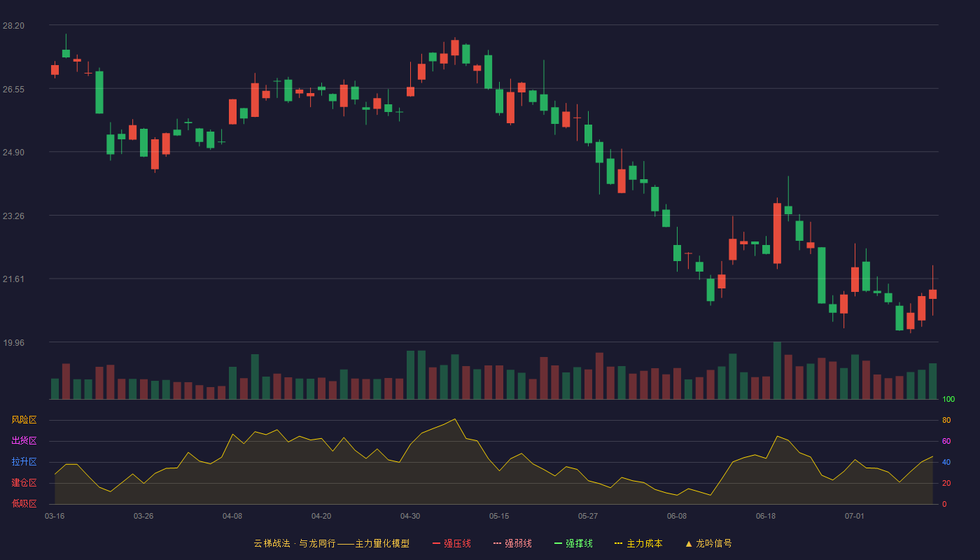Click the red line marker for 强压线
Image resolution: width=980 pixels, height=560 pixels.
436,543
